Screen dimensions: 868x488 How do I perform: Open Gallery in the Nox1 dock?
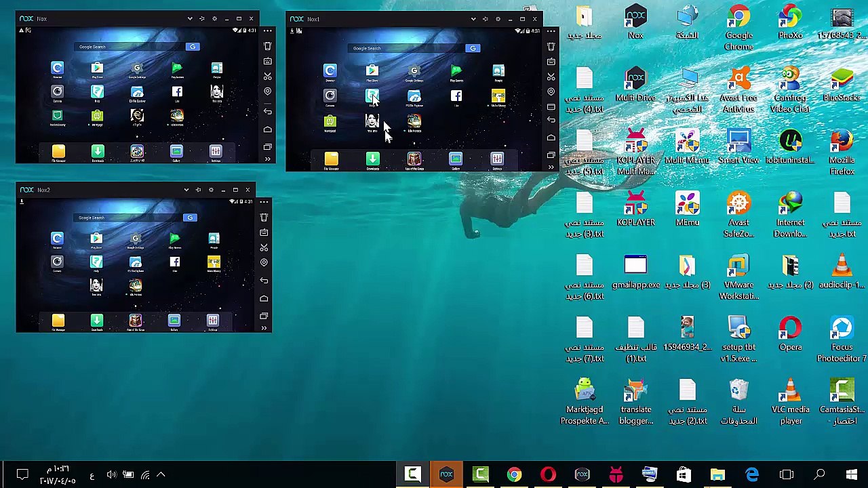click(456, 159)
